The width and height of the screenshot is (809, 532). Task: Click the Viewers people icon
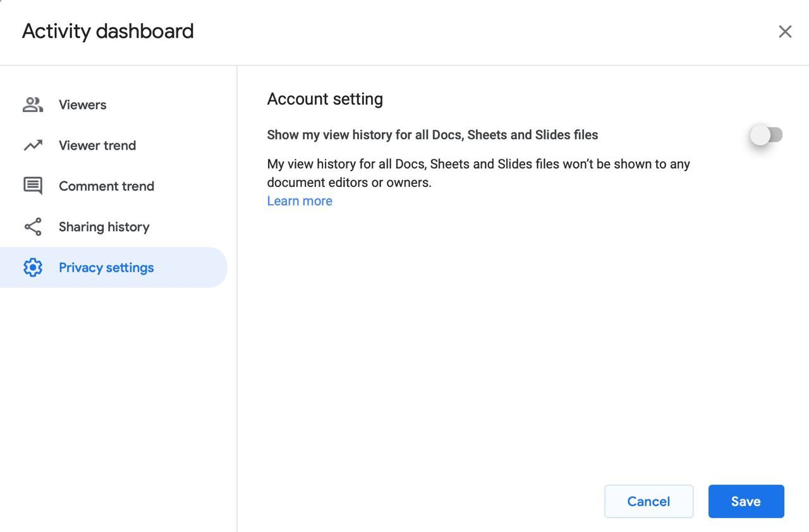33,105
